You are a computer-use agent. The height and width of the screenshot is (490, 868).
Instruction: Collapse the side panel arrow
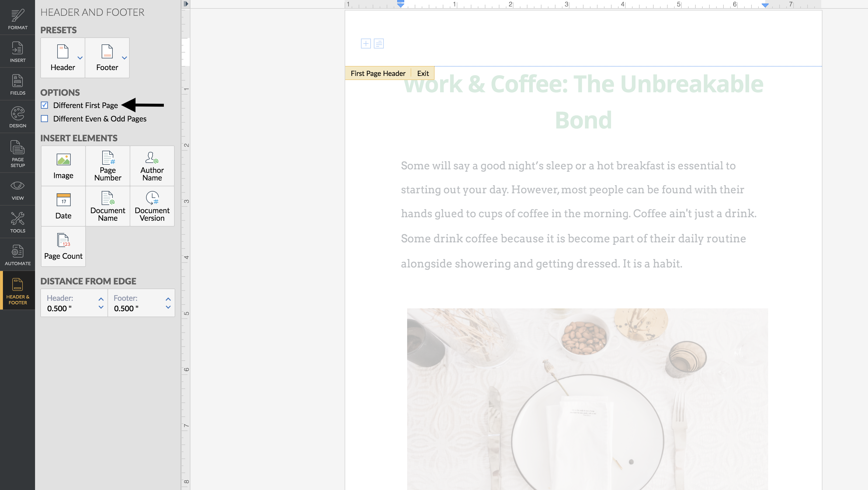[x=186, y=4]
